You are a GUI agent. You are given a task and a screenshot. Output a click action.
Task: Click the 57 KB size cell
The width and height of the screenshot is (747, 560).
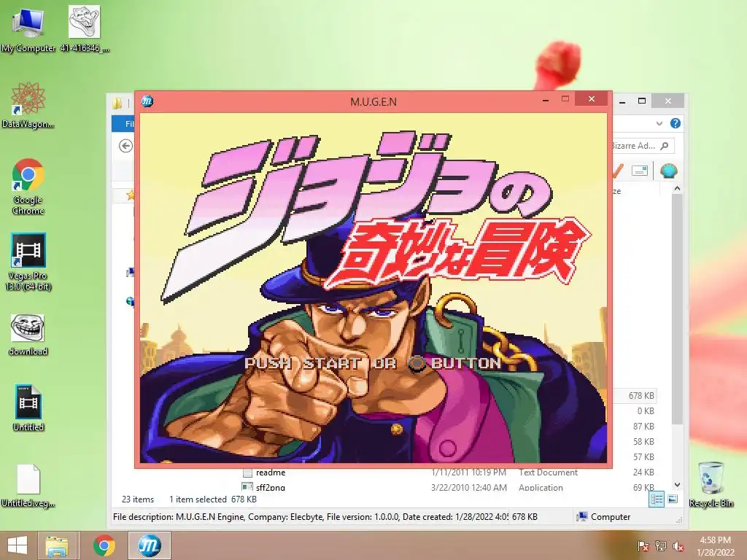click(x=643, y=456)
